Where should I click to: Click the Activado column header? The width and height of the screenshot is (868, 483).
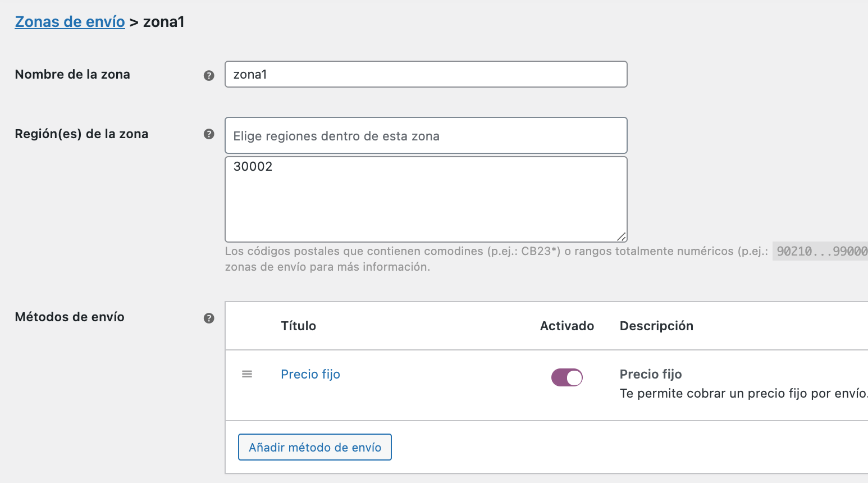pyautogui.click(x=567, y=326)
